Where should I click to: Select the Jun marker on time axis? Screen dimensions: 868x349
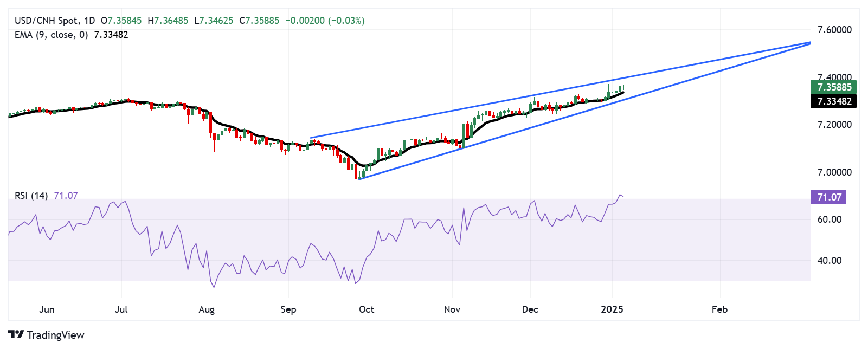47,309
